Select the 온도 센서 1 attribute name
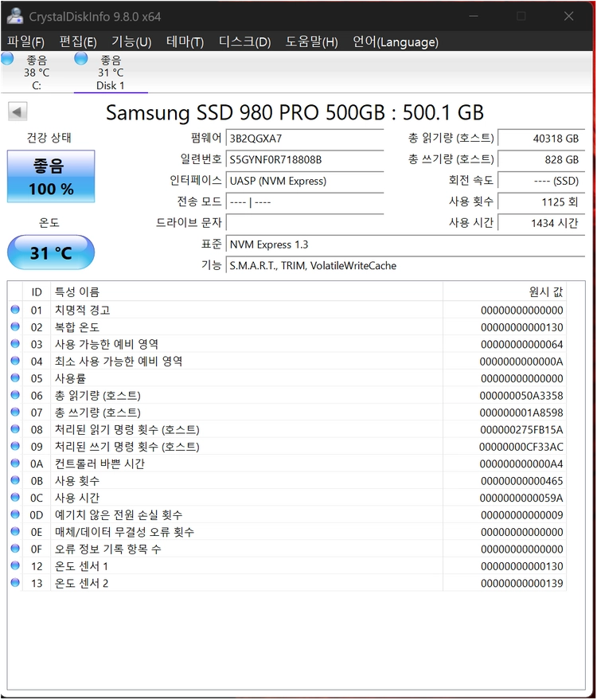The height and width of the screenshot is (700, 597). pos(81,565)
